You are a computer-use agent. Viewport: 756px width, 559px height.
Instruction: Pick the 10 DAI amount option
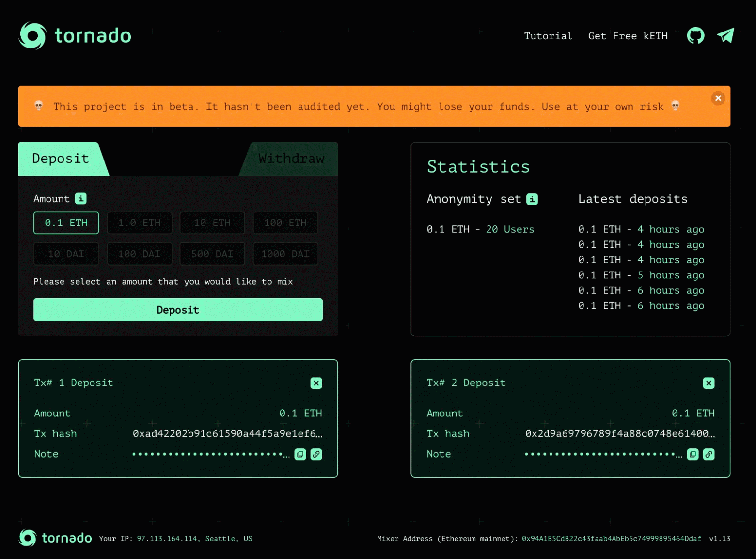(66, 254)
